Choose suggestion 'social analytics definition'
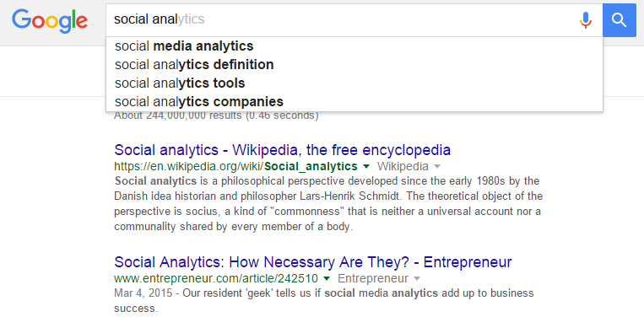 click(x=354, y=65)
